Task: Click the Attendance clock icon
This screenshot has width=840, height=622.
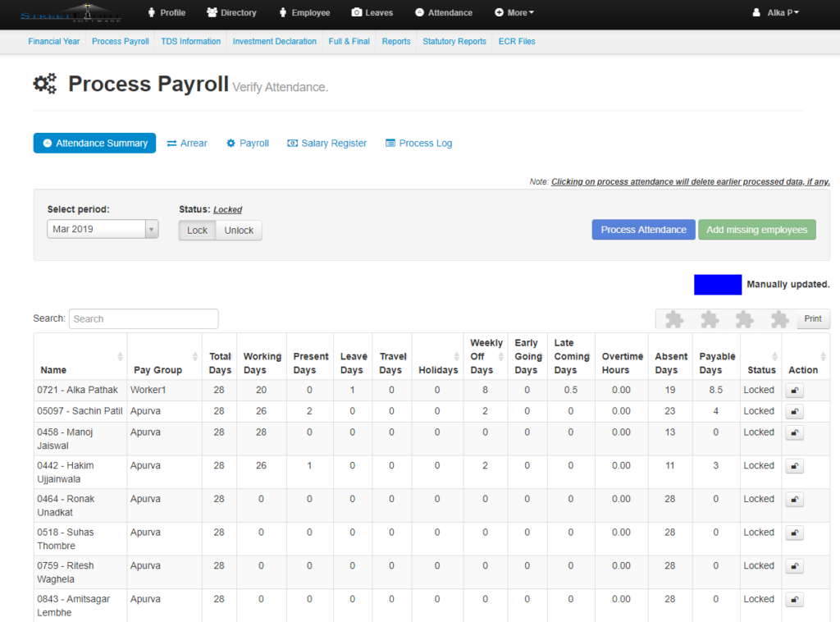Action: pyautogui.click(x=419, y=12)
